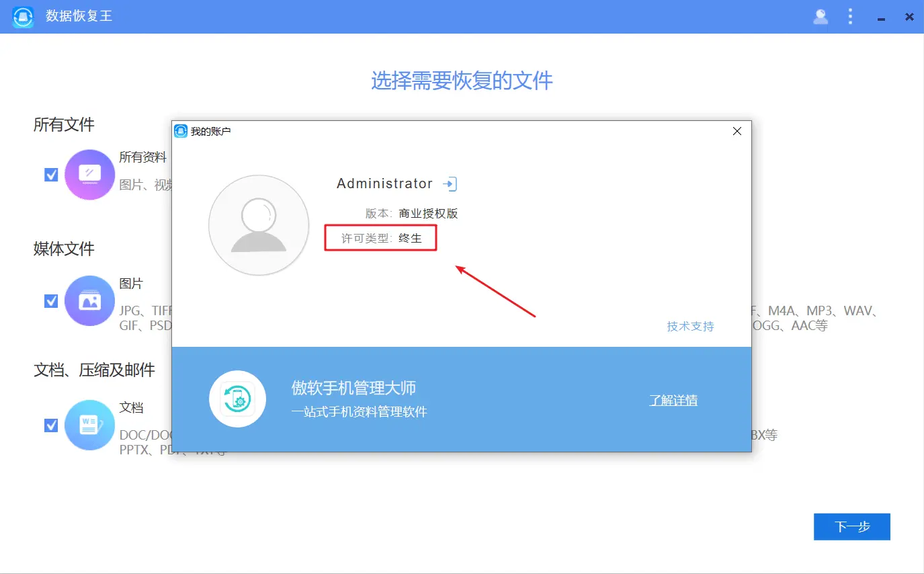Viewport: 924px width, 574px height.
Task: Click the 傲软手机管理大师 product title
Action: click(353, 388)
